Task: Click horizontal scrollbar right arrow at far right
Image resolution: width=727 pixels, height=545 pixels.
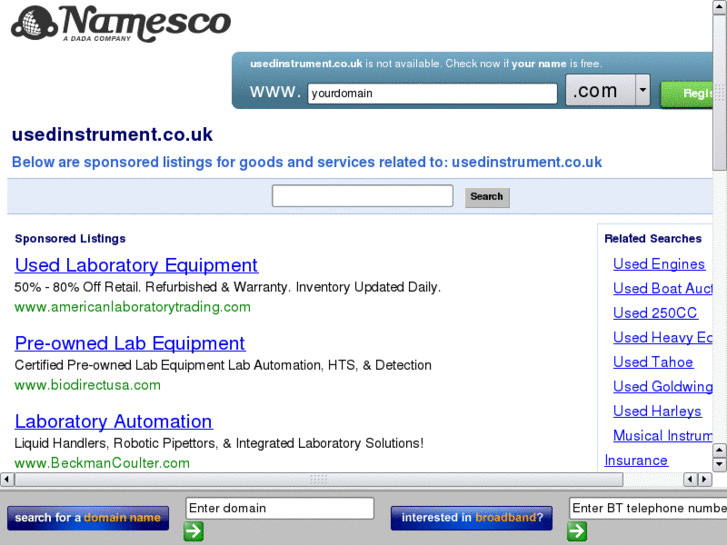Action: coord(705,479)
